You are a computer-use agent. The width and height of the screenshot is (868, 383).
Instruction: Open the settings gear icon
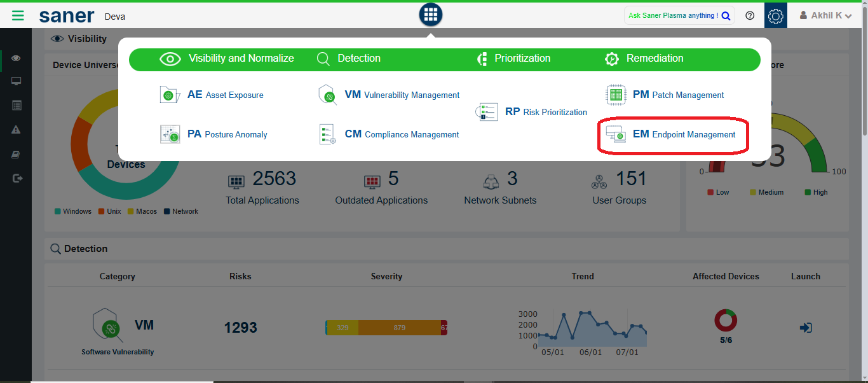(x=776, y=16)
